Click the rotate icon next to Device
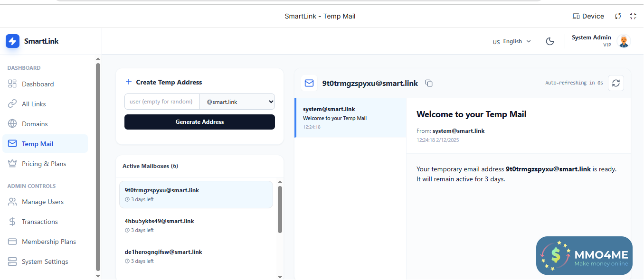The height and width of the screenshot is (280, 644). point(618,16)
